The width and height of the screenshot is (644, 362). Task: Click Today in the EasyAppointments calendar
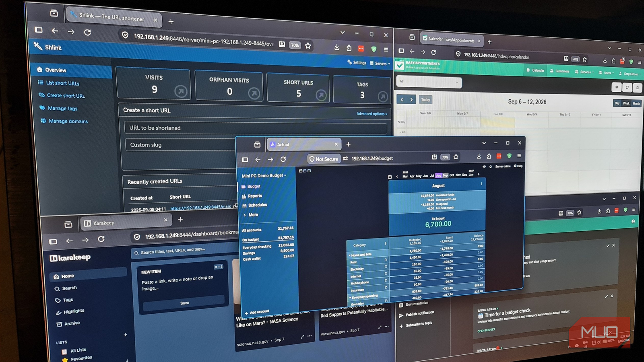(425, 100)
